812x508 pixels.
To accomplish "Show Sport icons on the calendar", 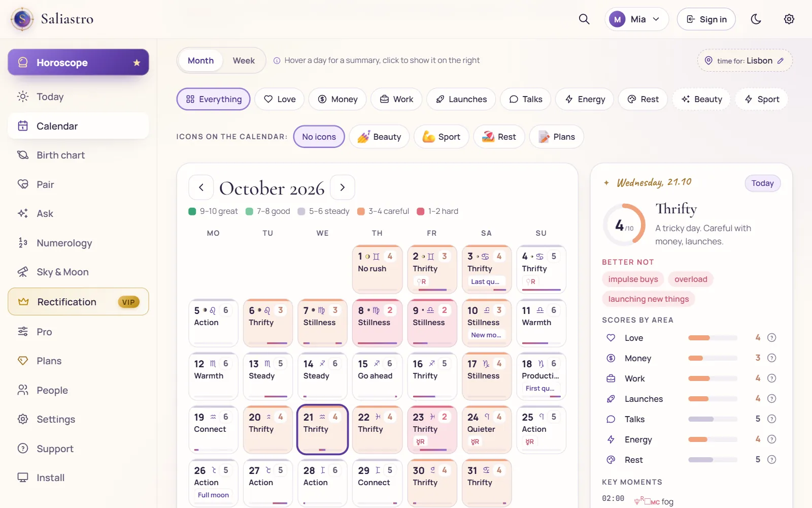I will (x=442, y=137).
